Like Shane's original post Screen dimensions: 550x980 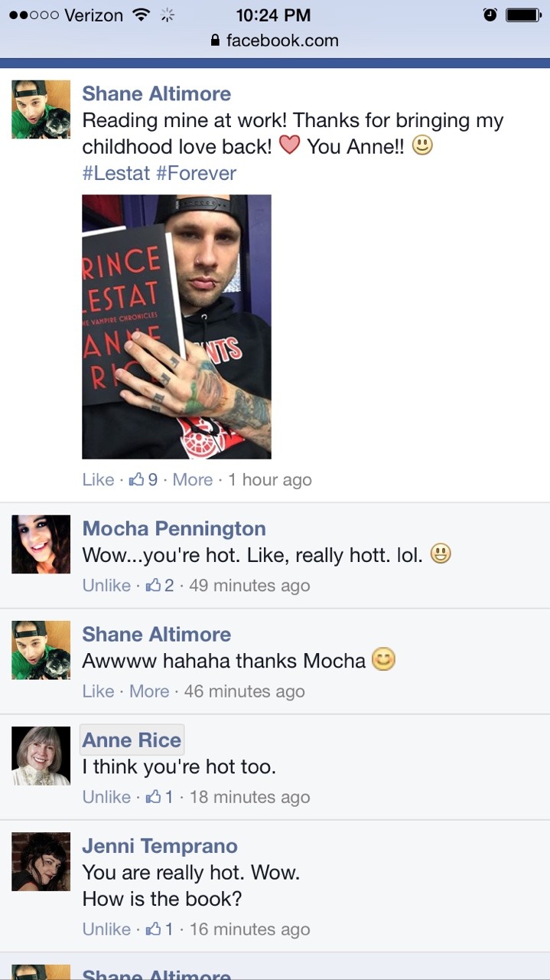point(98,480)
